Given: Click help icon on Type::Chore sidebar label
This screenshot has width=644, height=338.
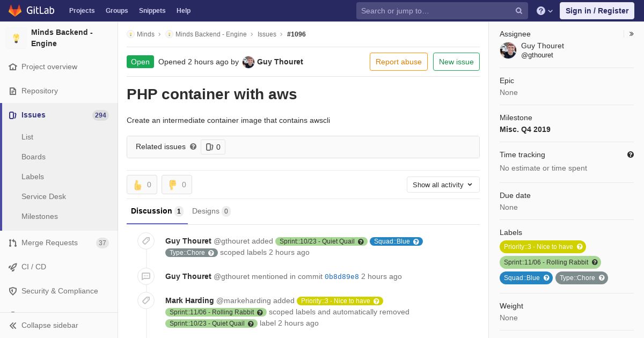Looking at the screenshot, I should tap(602, 278).
